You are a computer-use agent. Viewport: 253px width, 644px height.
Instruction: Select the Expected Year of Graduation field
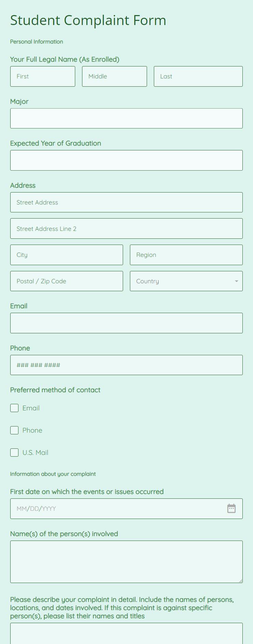126,160
